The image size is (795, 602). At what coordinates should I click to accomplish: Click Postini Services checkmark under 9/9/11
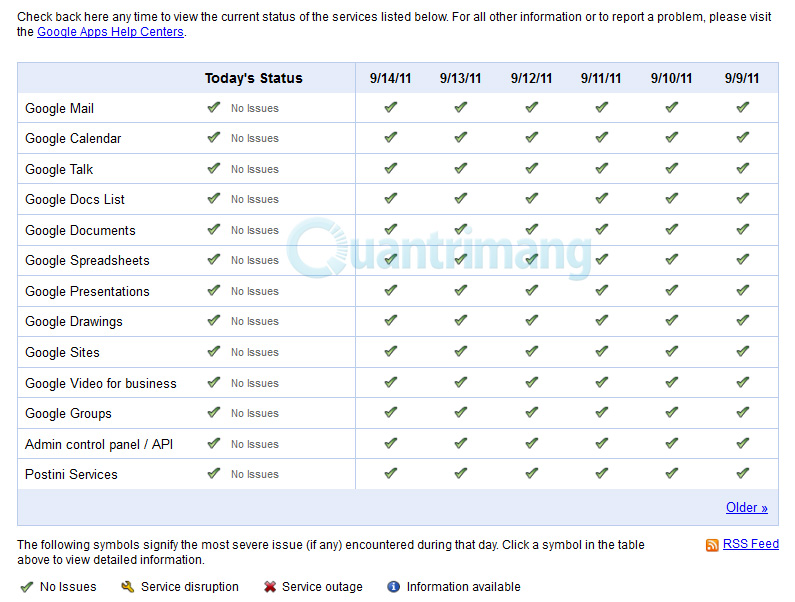tap(742, 474)
